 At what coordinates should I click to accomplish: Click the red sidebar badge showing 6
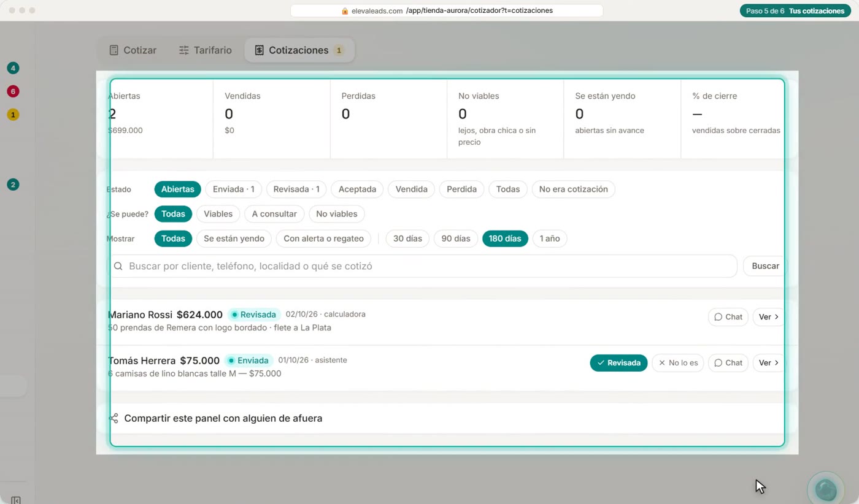(x=13, y=91)
